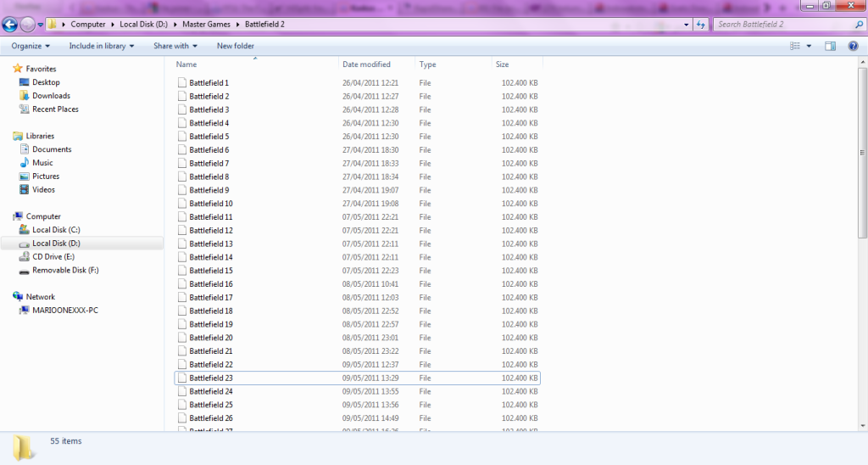Viewport: 868px width, 465px height.
Task: Click Local Disk (D:) breadcrumb
Action: pos(144,25)
